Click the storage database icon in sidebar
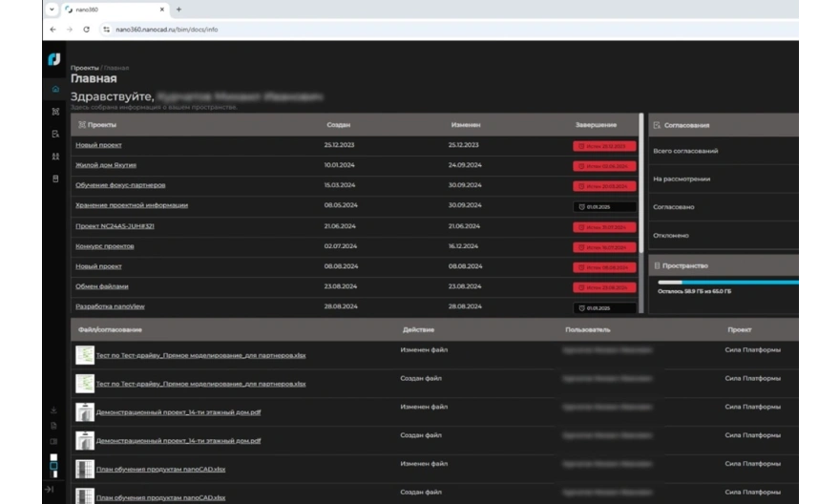Screen dimensions: 840x504 coord(54,178)
